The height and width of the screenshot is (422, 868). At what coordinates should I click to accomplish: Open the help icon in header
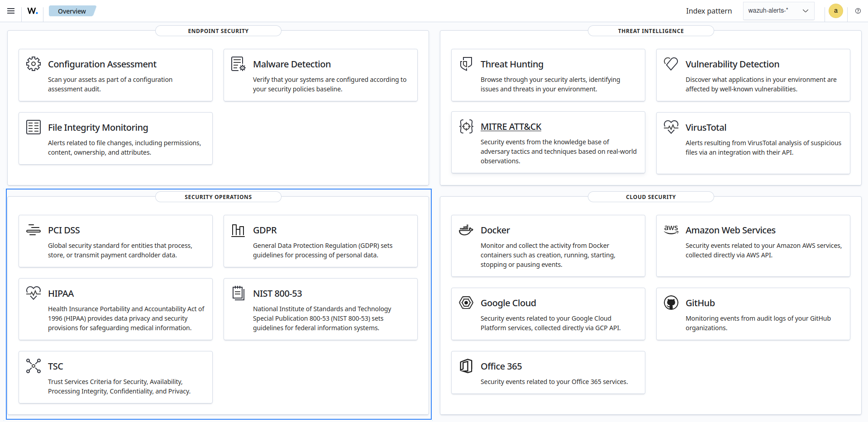coord(858,11)
